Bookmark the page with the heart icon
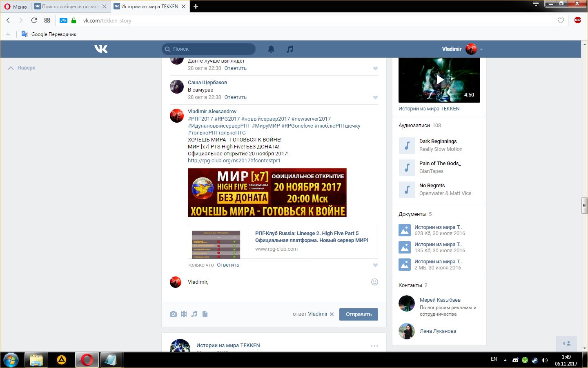Image resolution: width=588 pixels, height=368 pixels. 561,20
